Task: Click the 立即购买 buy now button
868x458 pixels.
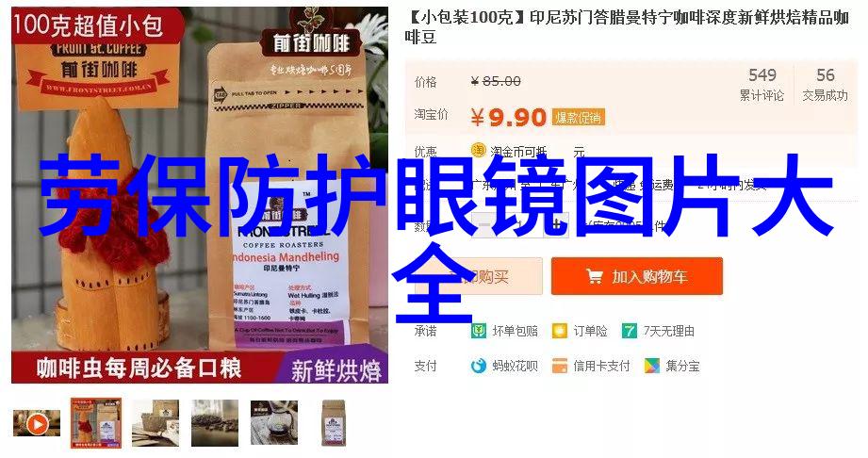Action: click(x=479, y=276)
